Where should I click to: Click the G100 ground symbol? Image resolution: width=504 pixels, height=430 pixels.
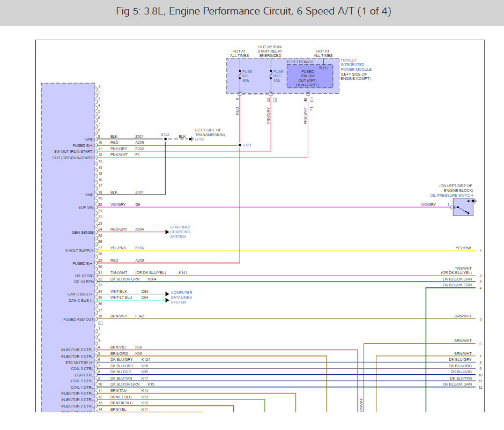(x=191, y=139)
